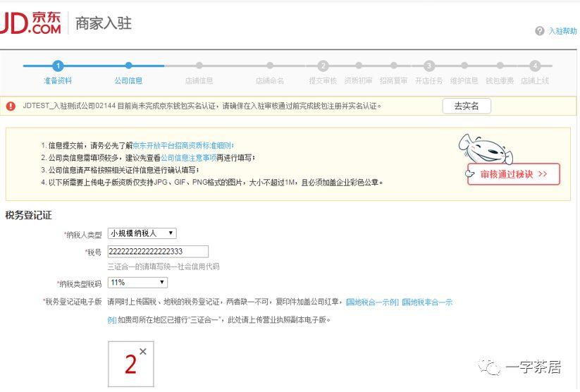Click the uploaded tax certificate thumbnail
Screen dimensions: 580x392
coord(131,365)
